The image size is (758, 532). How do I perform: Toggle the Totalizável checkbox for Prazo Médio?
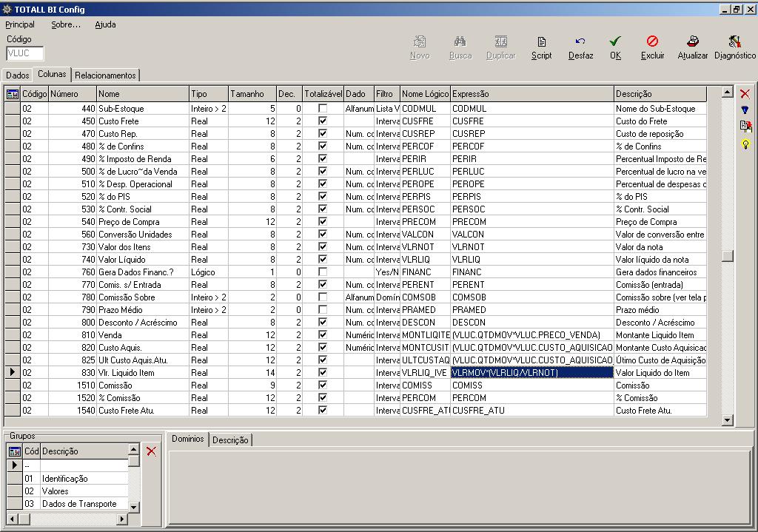click(323, 309)
